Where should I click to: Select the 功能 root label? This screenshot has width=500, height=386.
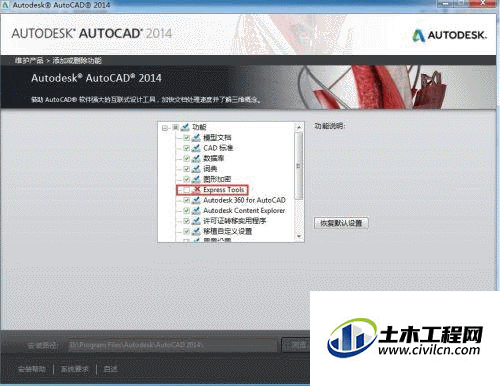pyautogui.click(x=199, y=127)
